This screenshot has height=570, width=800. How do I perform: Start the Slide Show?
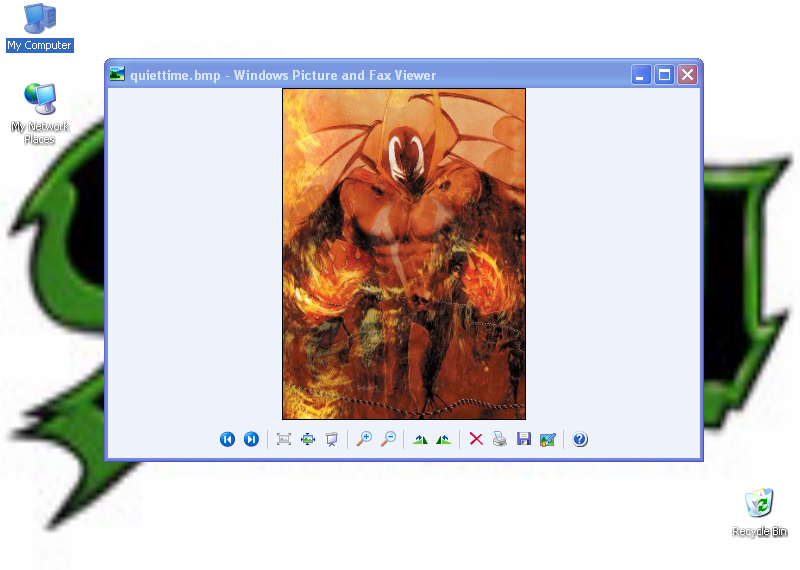(332, 439)
